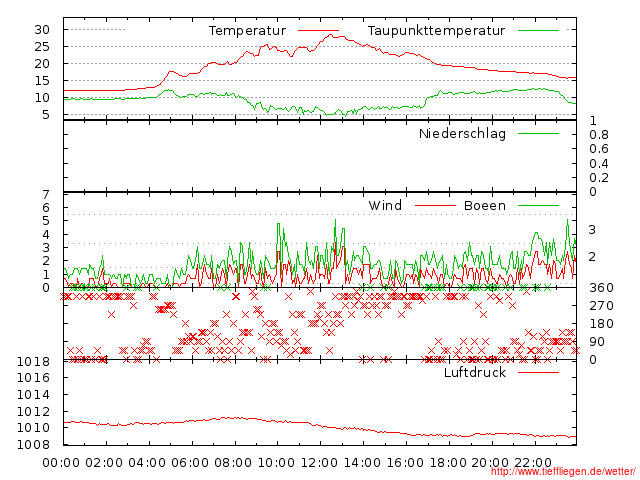Click the 22:00 time axis label
640x480 pixels.
click(533, 463)
